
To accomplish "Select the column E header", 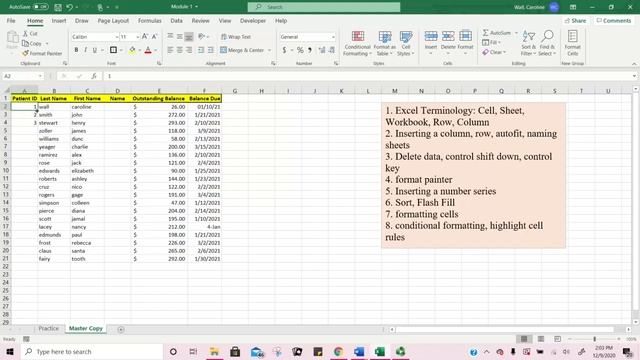I will pos(159,91).
